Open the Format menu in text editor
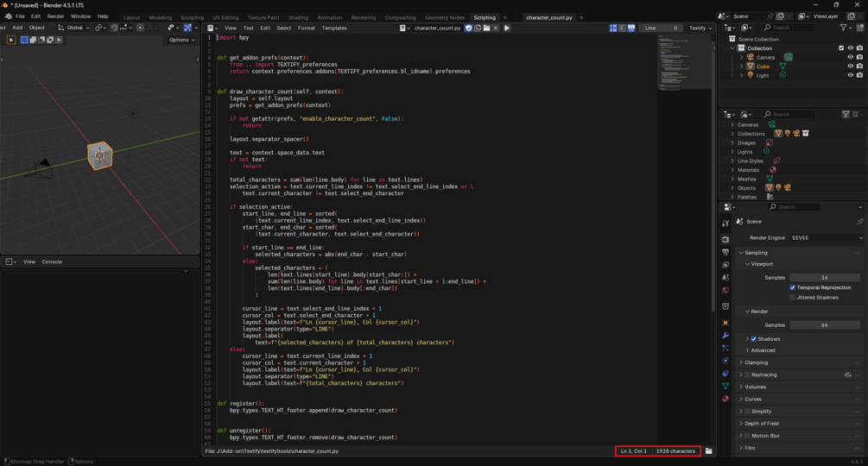Viewport: 868px width, 466px height. [306, 28]
